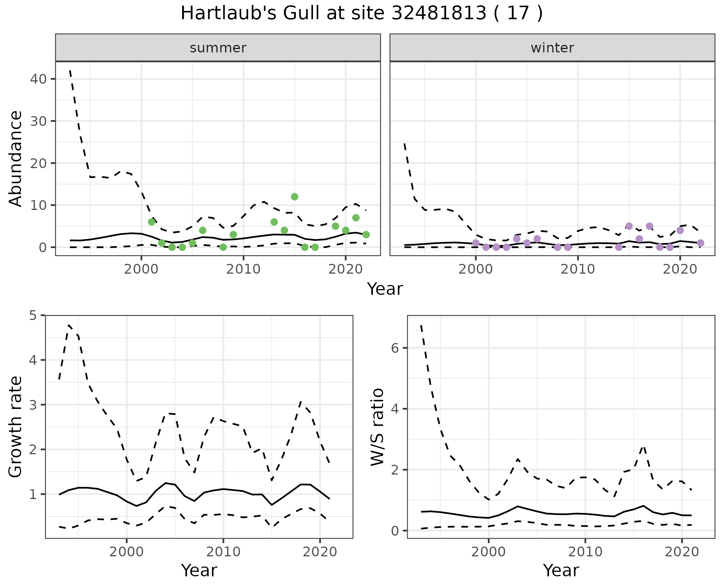Click the 2020 tick under winter panel
Viewport: 724px width, 588px height.
pyautogui.click(x=680, y=269)
